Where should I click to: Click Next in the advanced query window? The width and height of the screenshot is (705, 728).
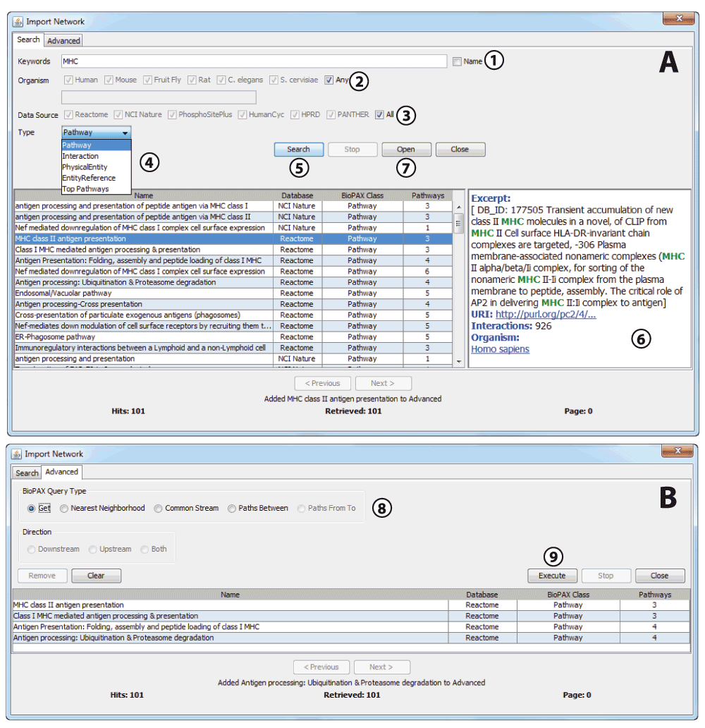(381, 667)
